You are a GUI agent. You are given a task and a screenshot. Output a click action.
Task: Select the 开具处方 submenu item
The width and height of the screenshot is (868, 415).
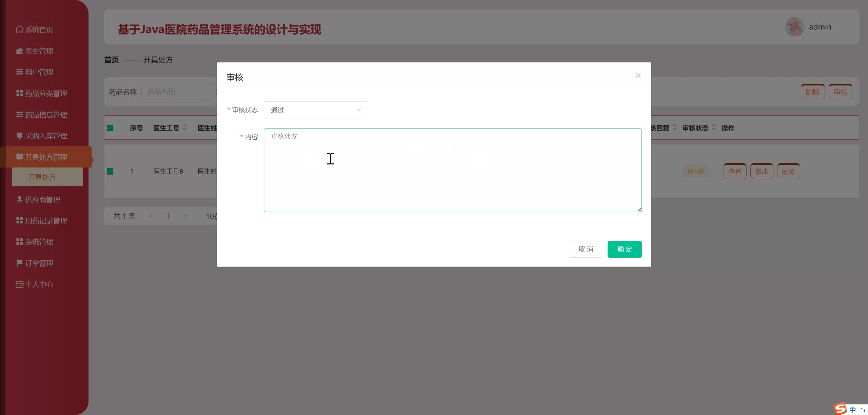[x=42, y=177]
